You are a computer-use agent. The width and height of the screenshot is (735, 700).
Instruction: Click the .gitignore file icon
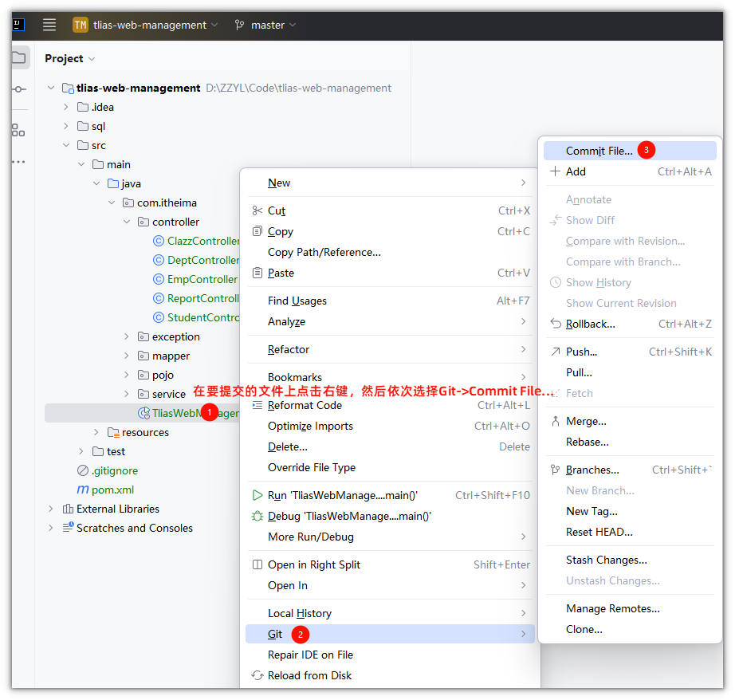[82, 470]
